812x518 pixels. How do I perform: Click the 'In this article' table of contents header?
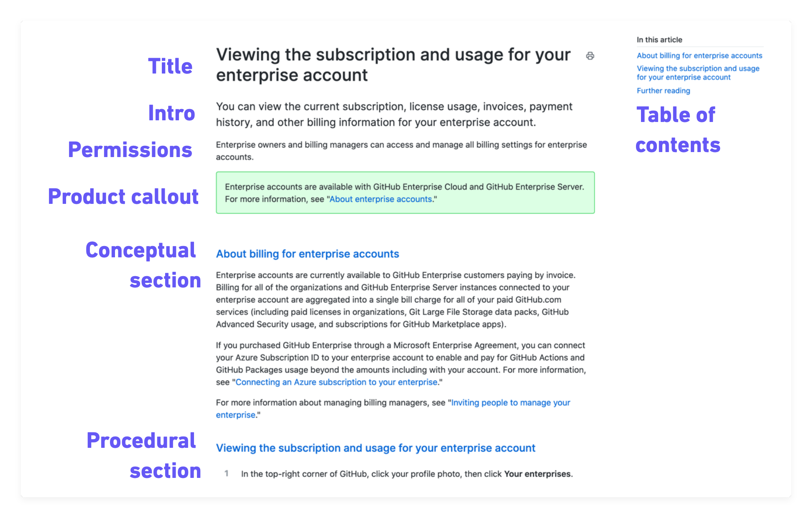659,40
